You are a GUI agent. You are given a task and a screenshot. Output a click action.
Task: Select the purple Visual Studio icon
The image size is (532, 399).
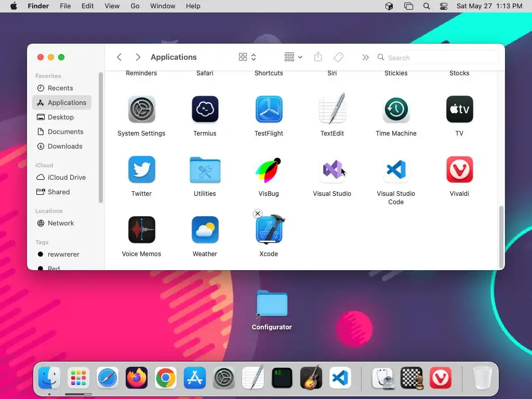point(332,169)
